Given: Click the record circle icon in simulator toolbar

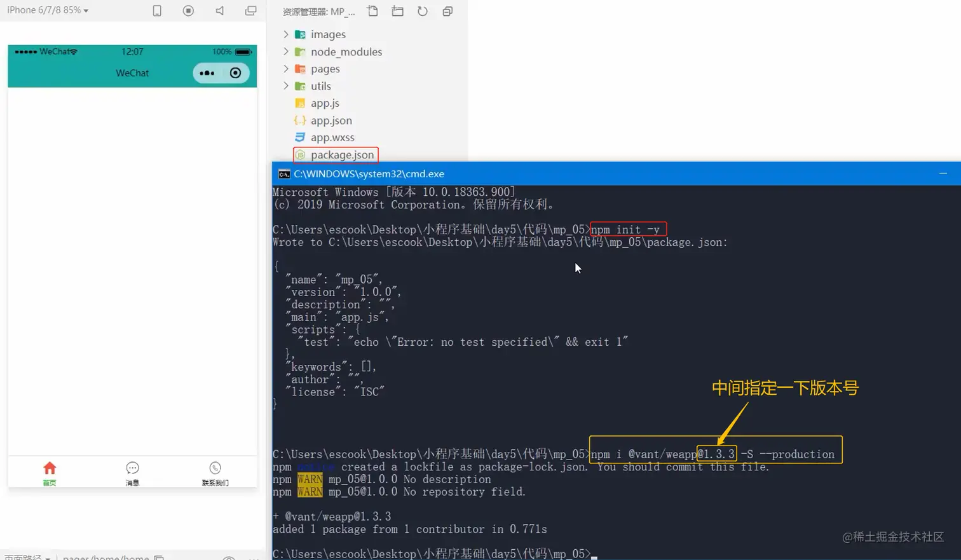Looking at the screenshot, I should point(188,11).
